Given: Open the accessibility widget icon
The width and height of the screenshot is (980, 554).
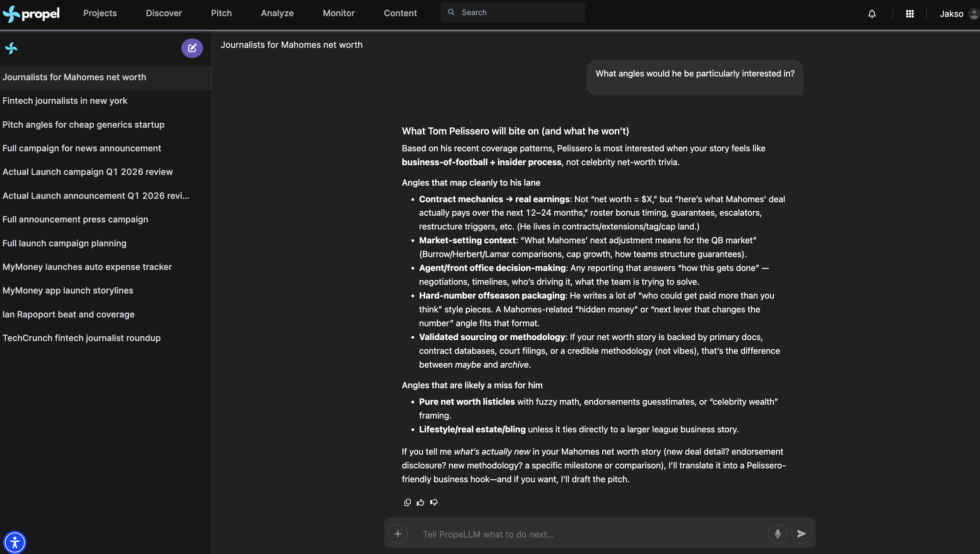Looking at the screenshot, I should pyautogui.click(x=15, y=542).
